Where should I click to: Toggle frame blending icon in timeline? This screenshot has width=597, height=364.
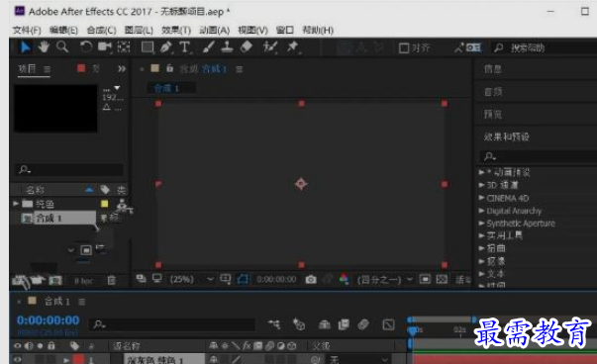344,324
